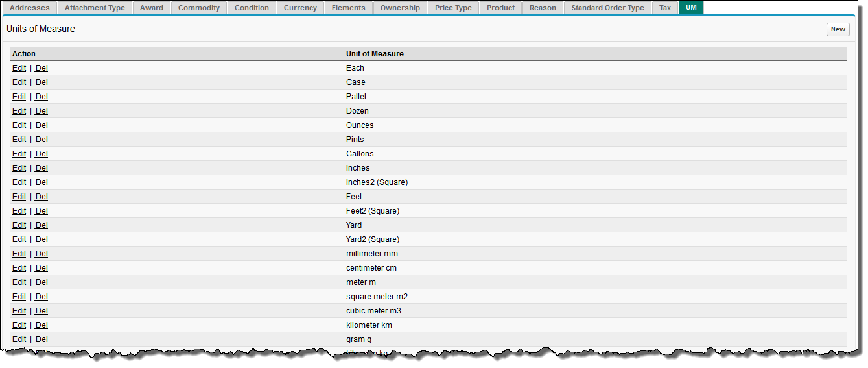Edit the Each unit of measure

tap(19, 68)
